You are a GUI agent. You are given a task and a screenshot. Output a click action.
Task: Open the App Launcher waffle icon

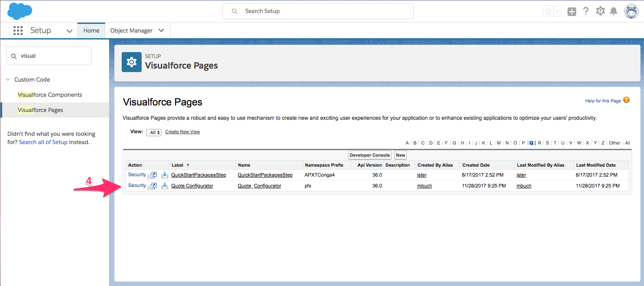[18, 30]
